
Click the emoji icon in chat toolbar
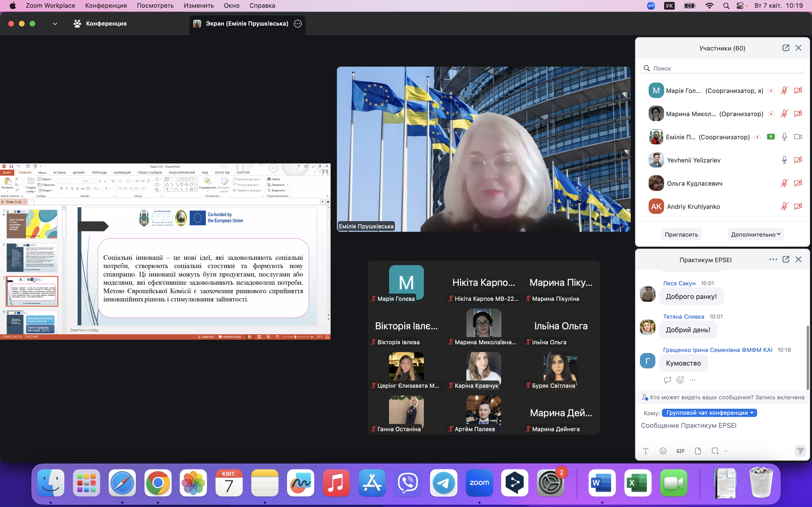(x=663, y=451)
